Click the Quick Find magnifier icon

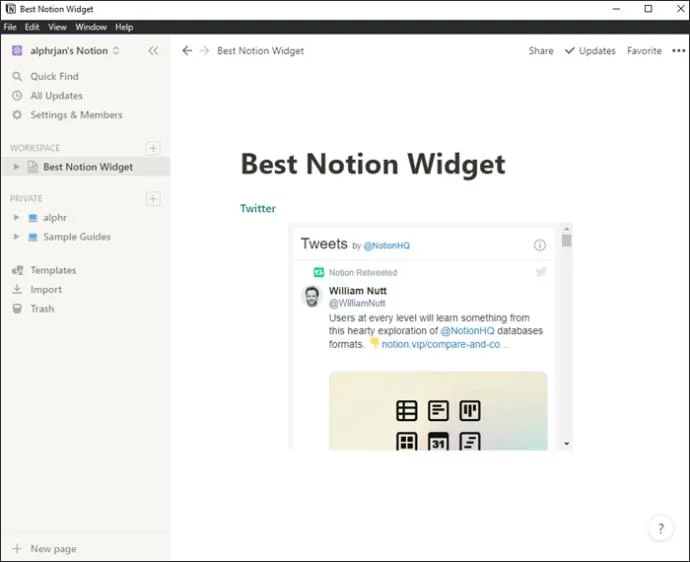(17, 77)
